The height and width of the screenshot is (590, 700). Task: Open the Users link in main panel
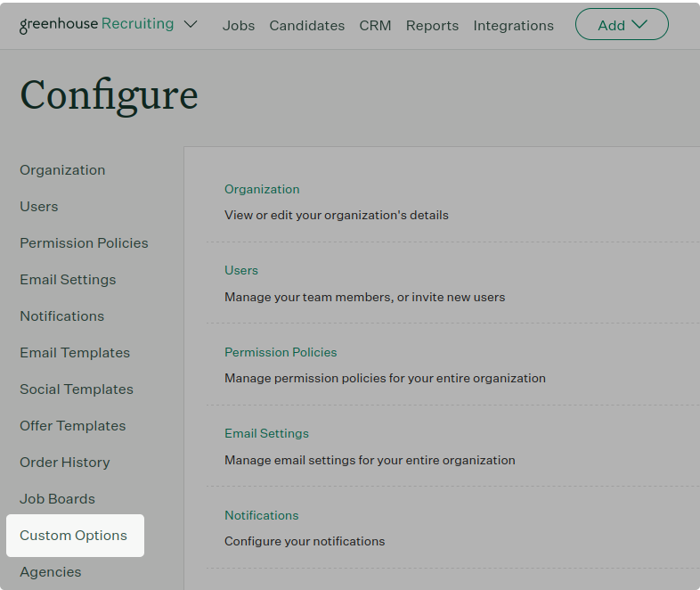[241, 270]
